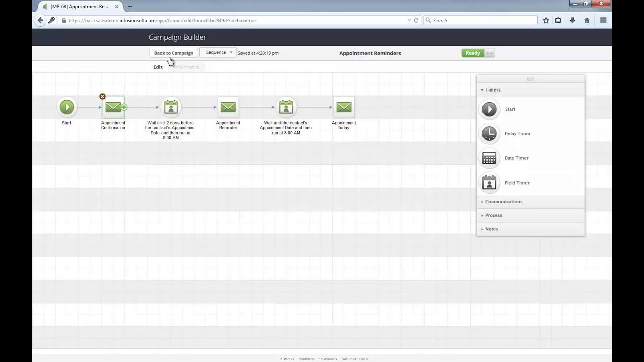
Task: Toggle the Ready status switch
Action: 478,53
